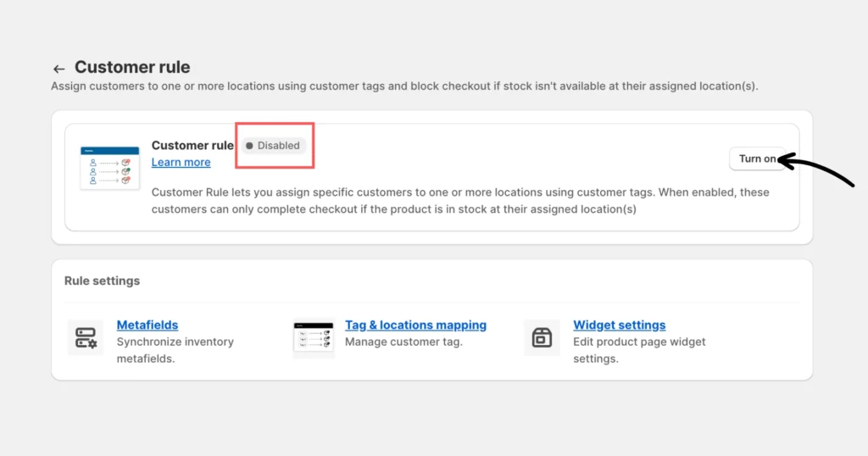Open Tag & locations mapping link
Screen dimensions: 868x456
[415, 325]
